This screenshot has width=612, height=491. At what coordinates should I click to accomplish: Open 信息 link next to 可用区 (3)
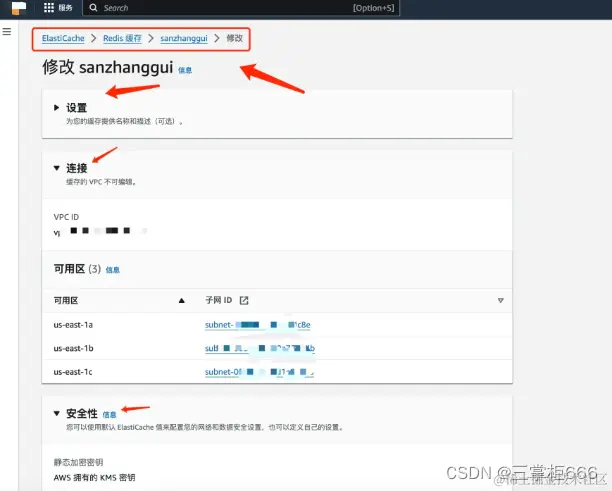coord(113,270)
